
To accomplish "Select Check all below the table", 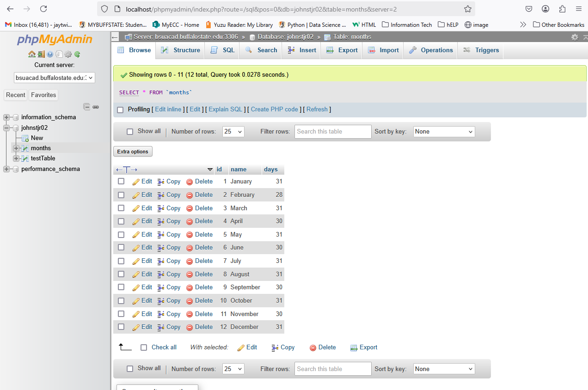I will click(144, 347).
